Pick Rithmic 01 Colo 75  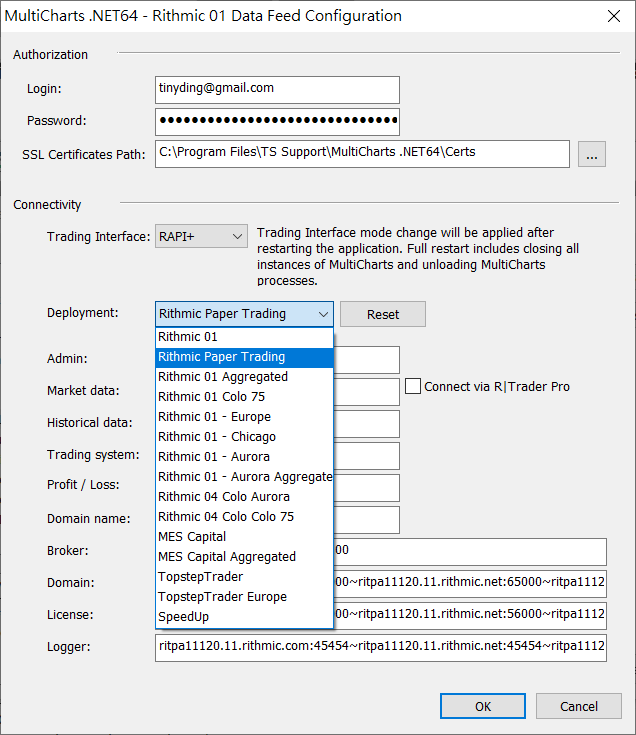tap(244, 397)
